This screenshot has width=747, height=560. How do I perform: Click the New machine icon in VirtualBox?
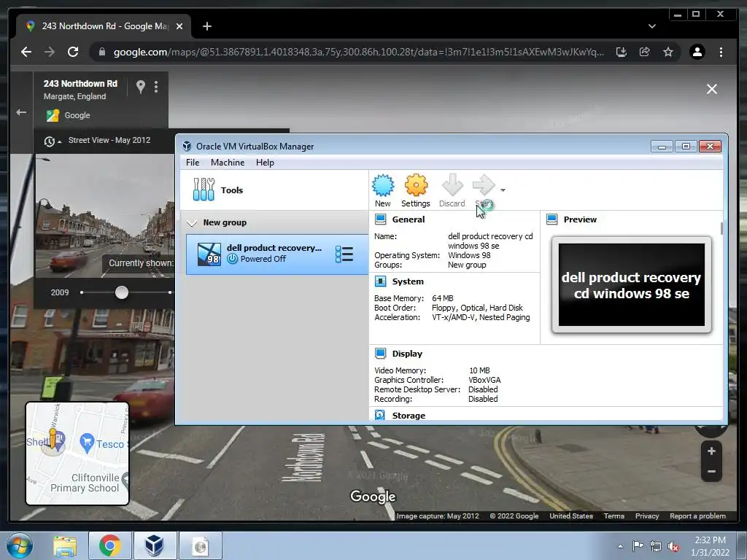(382, 190)
